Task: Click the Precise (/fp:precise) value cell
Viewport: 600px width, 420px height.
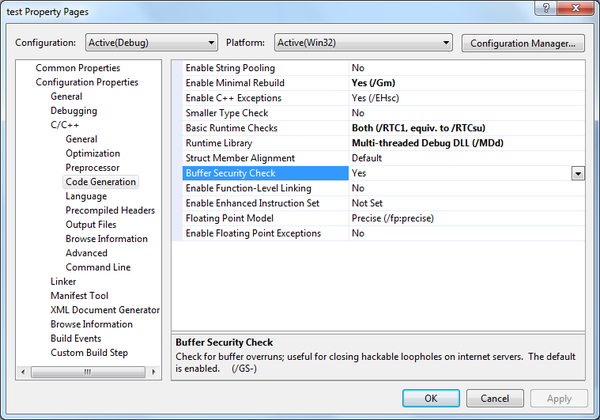Action: click(x=467, y=218)
